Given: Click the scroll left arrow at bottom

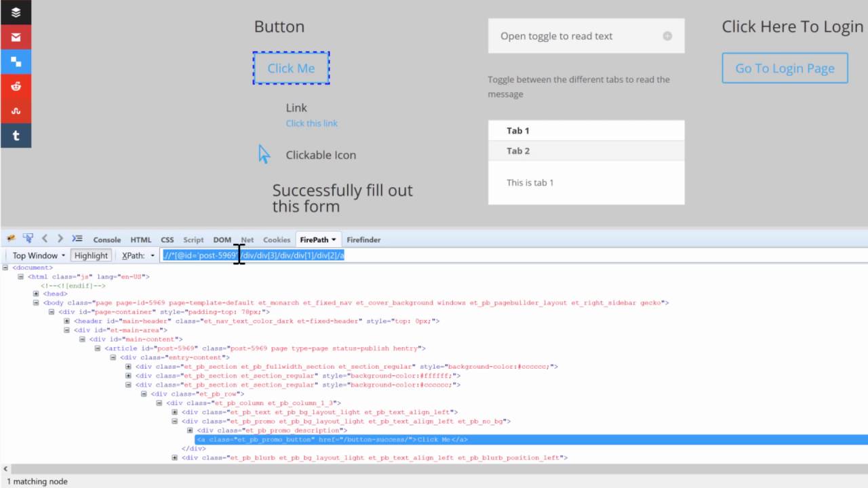Looking at the screenshot, I should pyautogui.click(x=5, y=468).
